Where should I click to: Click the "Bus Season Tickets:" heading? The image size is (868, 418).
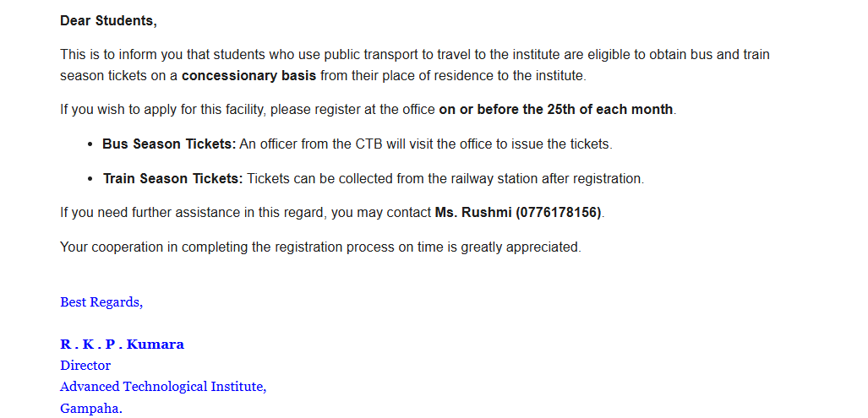click(169, 144)
